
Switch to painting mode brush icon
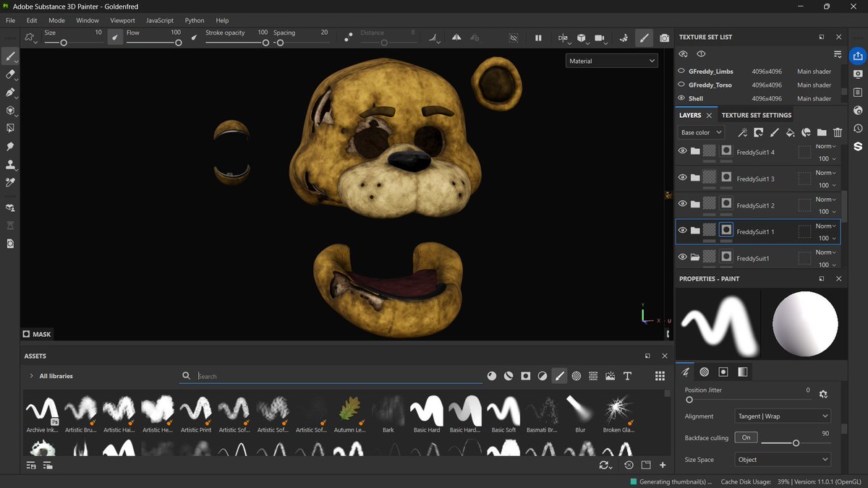tap(644, 38)
